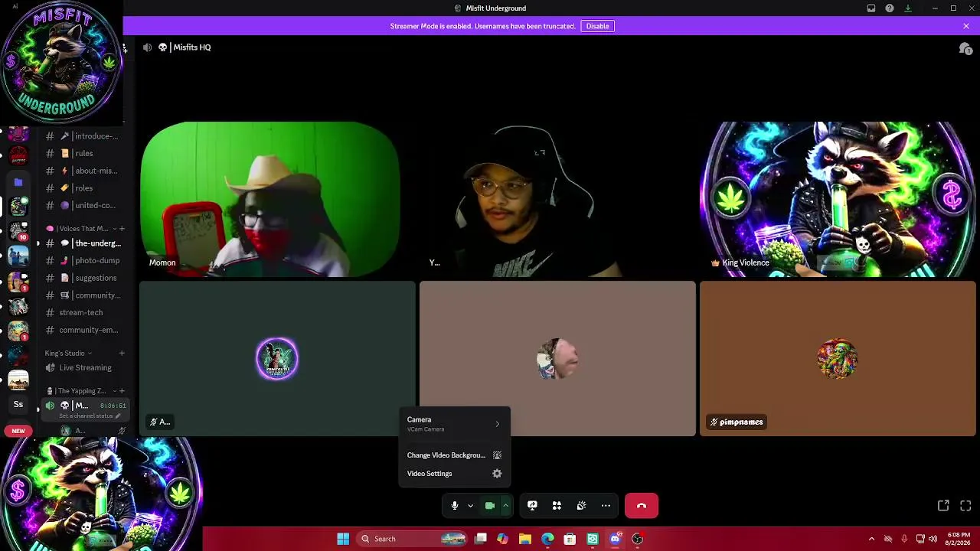Open the chat thread icon in call
Image resolution: width=980 pixels, height=551 pixels.
(x=965, y=48)
